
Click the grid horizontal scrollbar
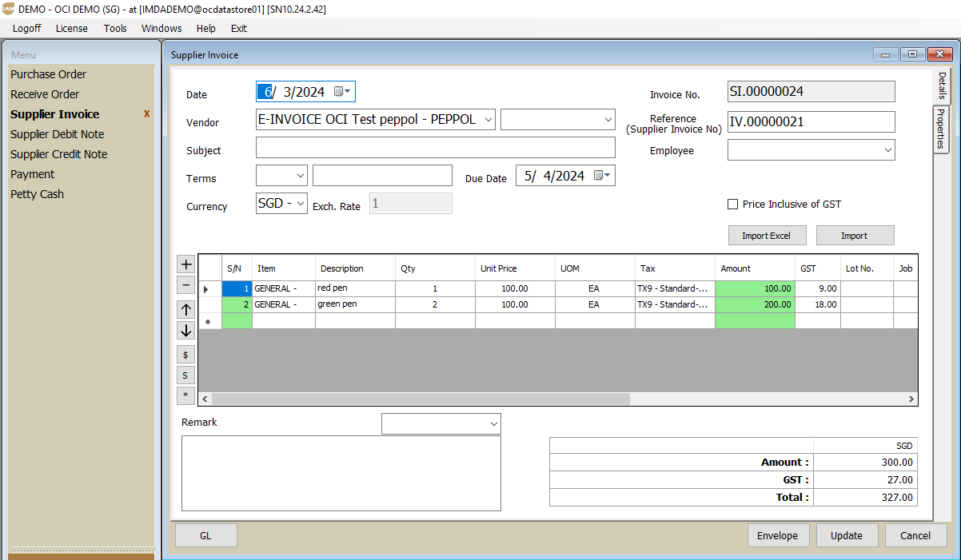click(x=421, y=399)
